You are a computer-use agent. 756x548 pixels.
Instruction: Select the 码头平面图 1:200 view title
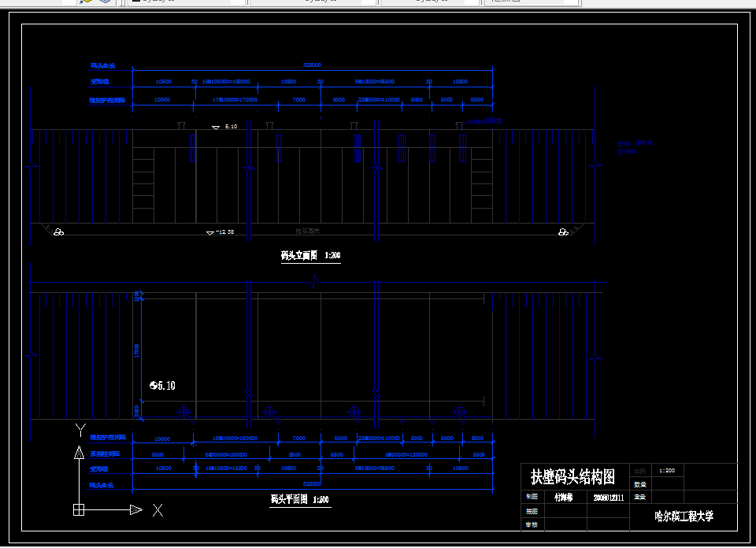299,499
